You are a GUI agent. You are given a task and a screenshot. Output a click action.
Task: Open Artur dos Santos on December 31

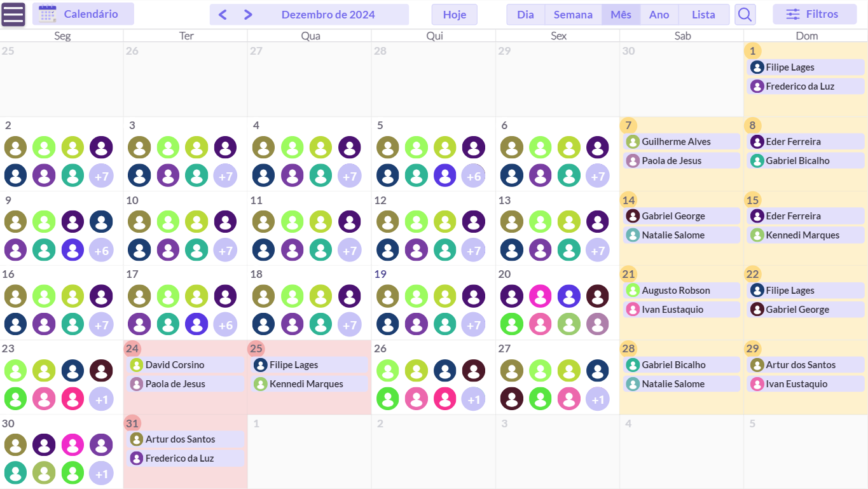(186, 439)
